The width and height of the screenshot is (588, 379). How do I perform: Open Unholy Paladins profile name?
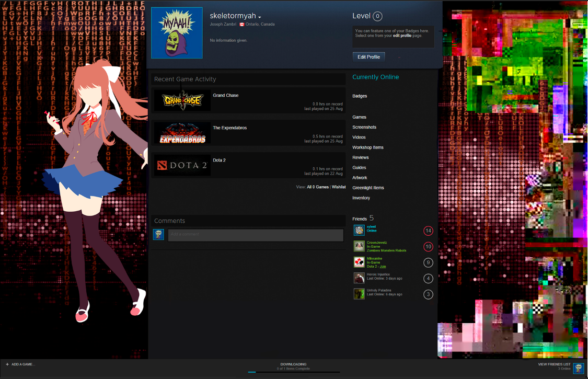(379, 291)
